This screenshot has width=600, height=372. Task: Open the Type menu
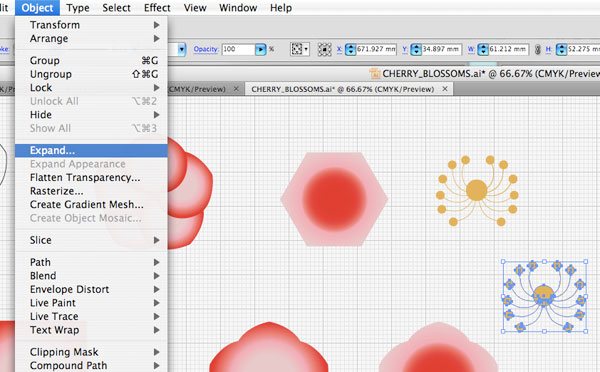(78, 8)
